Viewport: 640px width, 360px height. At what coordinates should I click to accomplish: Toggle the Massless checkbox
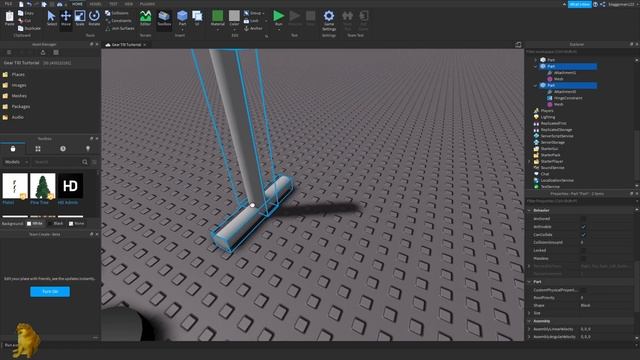tap(583, 258)
